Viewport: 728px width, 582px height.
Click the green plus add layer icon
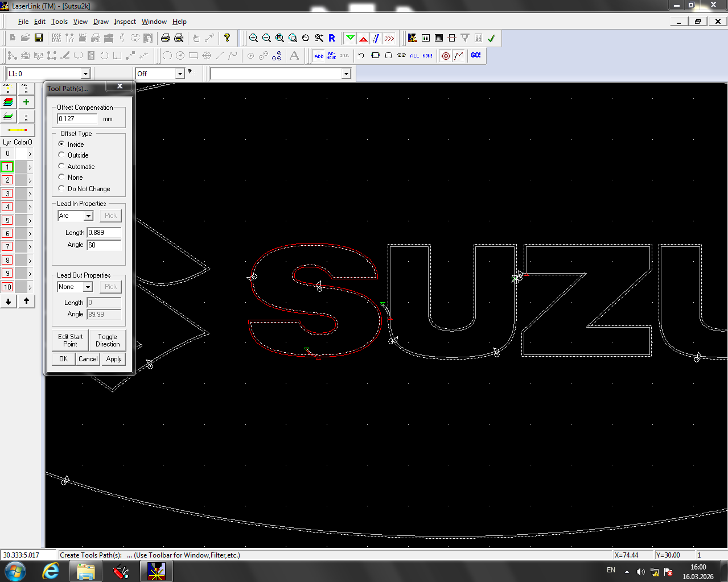click(x=26, y=102)
